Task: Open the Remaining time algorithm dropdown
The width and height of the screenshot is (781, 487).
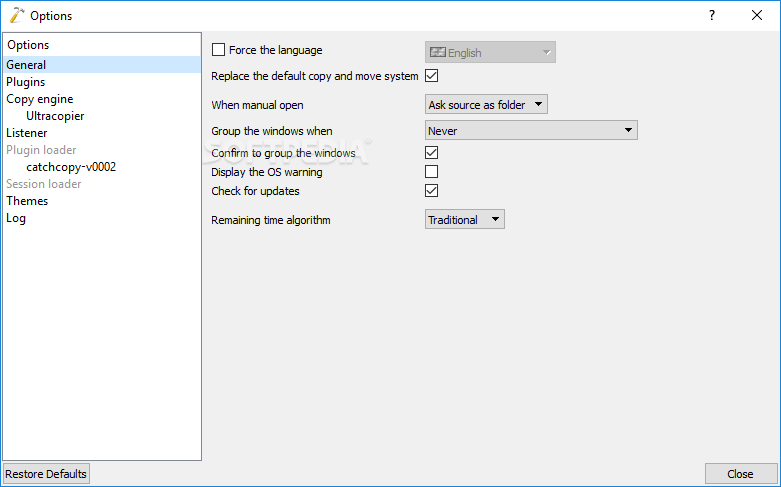Action: coord(465,219)
